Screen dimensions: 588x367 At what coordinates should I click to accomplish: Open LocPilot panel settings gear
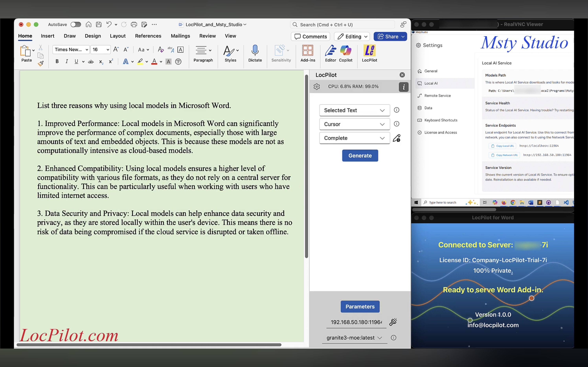coord(317,86)
